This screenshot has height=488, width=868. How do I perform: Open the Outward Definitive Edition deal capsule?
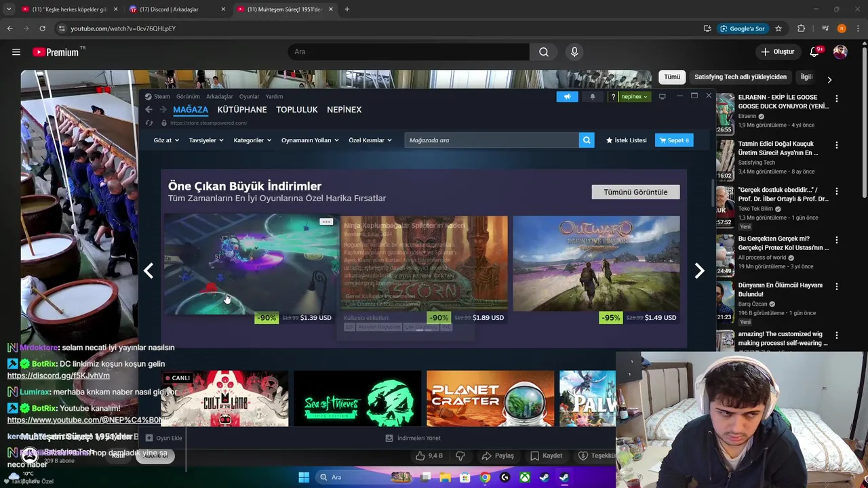pyautogui.click(x=596, y=270)
